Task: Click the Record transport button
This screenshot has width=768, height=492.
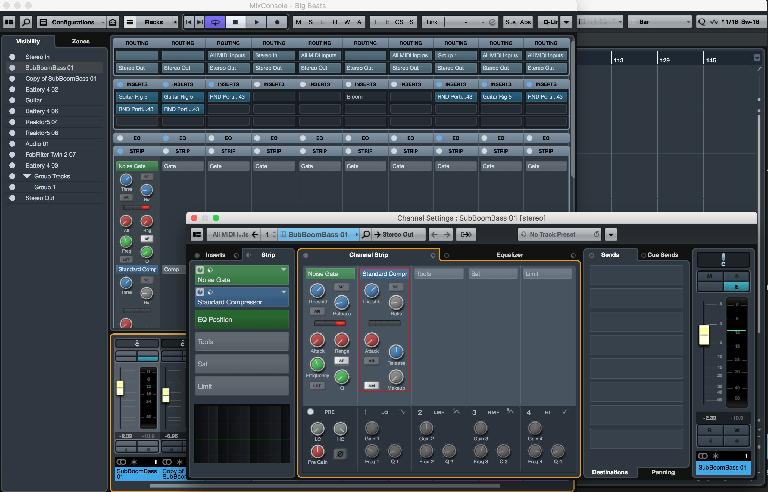Action: click(x=277, y=22)
